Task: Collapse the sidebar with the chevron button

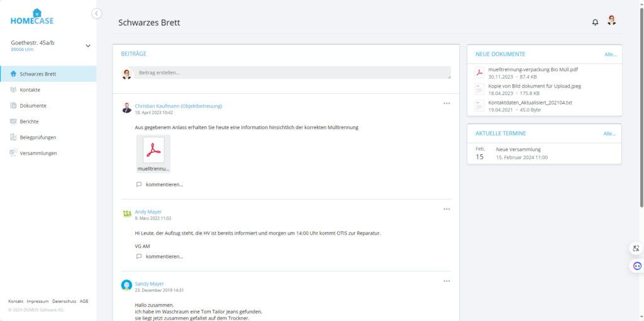Action: click(96, 14)
